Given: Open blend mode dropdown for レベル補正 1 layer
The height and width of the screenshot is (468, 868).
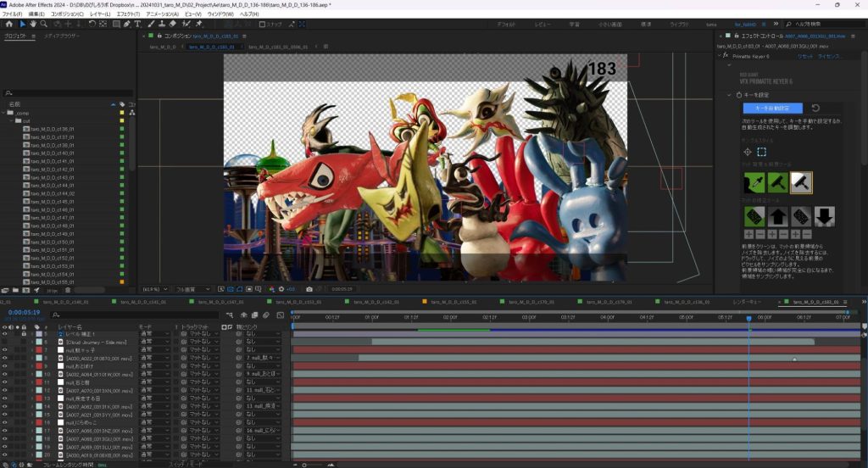Looking at the screenshot, I should coord(154,334).
